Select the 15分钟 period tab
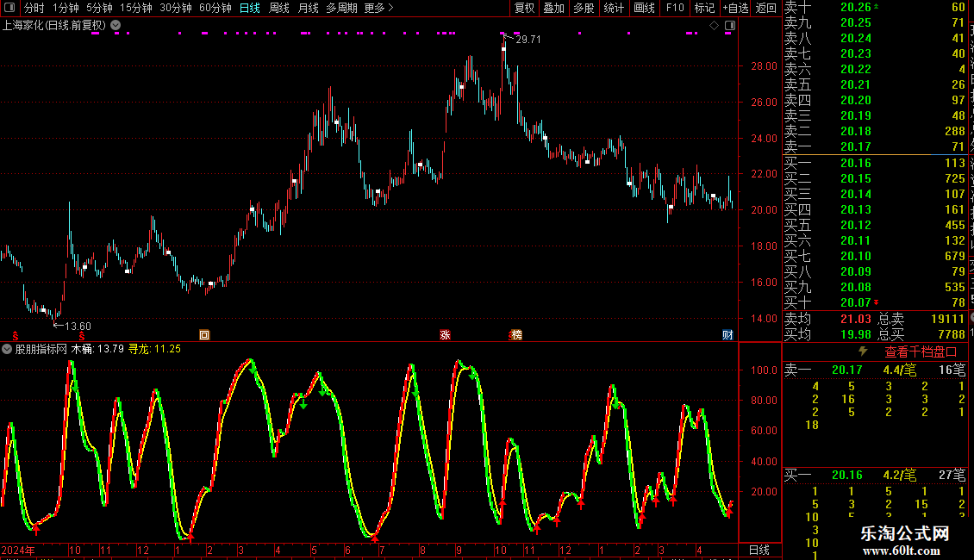Viewport: 974px width, 560px height. click(136, 8)
